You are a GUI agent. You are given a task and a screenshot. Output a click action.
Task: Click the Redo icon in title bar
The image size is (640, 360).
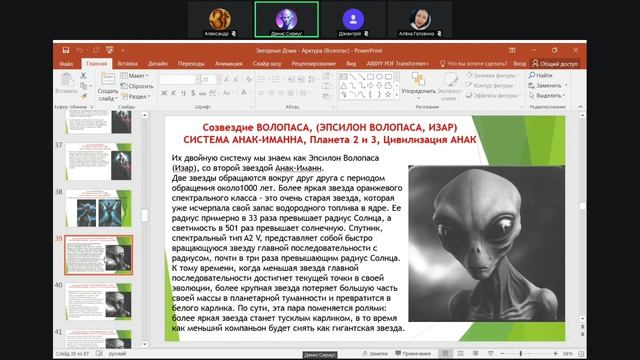coord(96,50)
